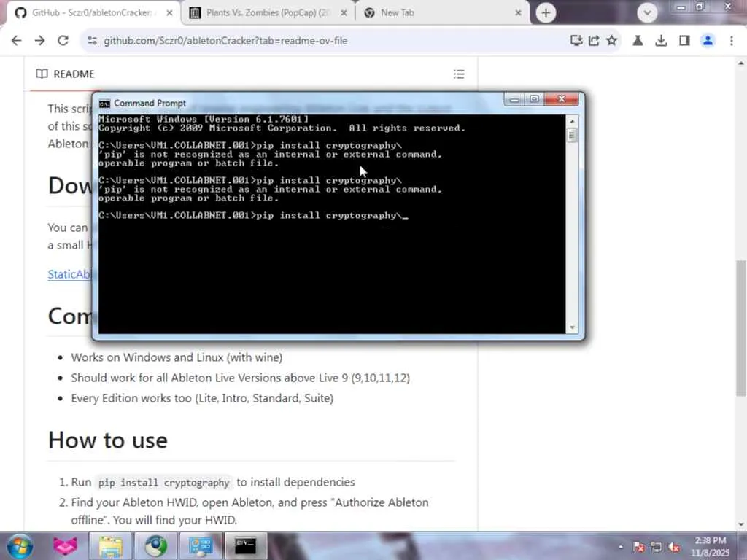Click 'Should work for all Ableton Live Versions' bullet
This screenshot has width=747, height=560.
[x=241, y=378]
